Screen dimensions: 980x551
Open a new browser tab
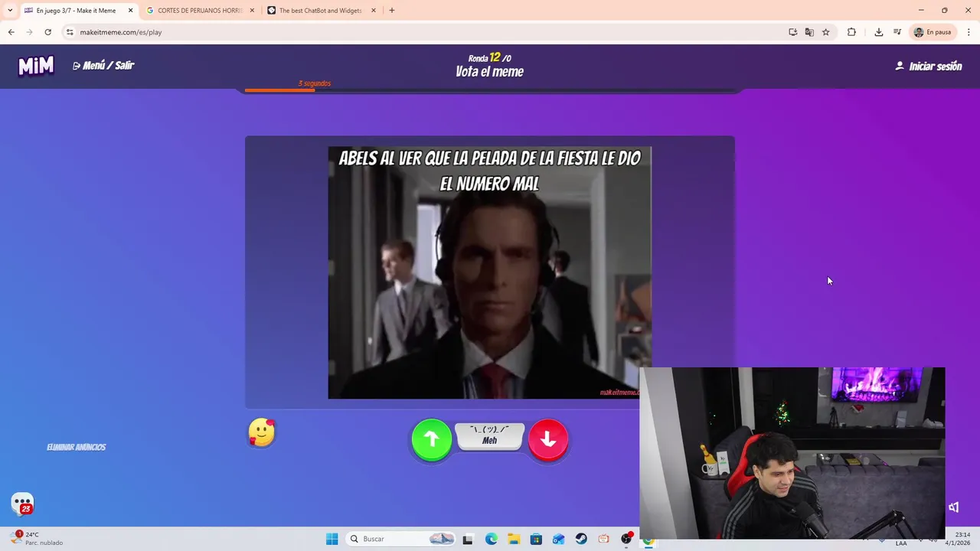(392, 11)
